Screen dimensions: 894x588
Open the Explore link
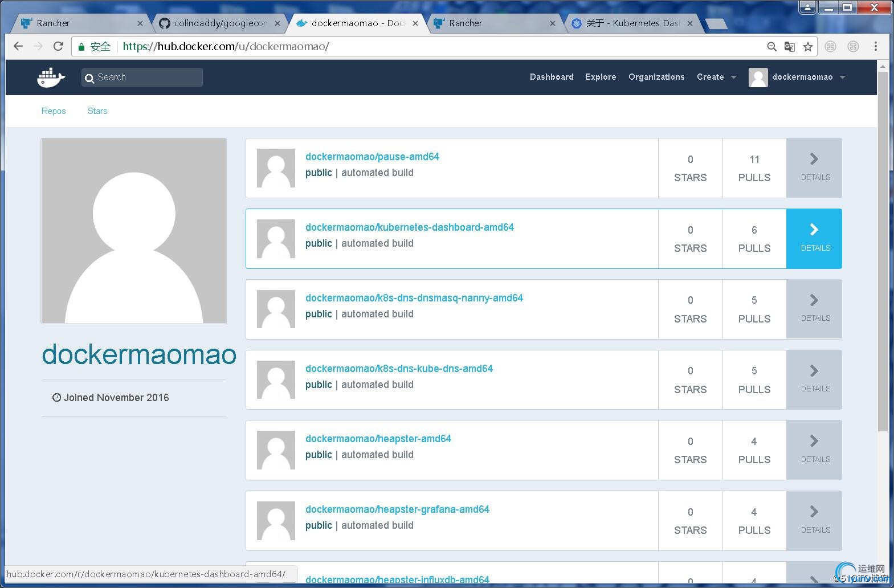[x=601, y=77]
